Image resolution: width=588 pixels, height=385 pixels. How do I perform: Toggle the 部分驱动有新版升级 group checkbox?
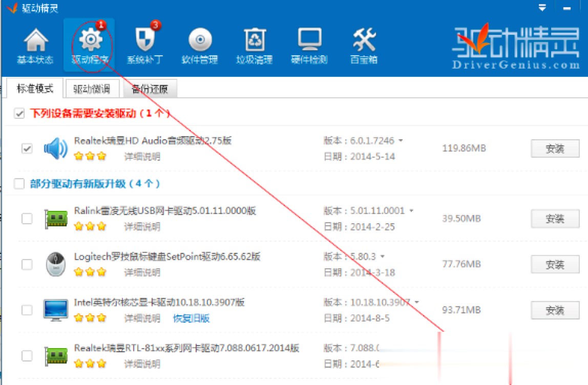point(19,184)
